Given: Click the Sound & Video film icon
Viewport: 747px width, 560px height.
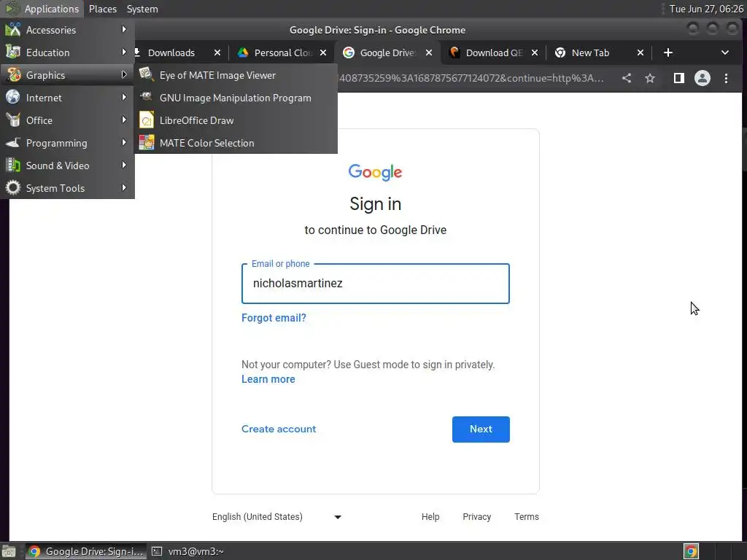Looking at the screenshot, I should click(x=13, y=166).
